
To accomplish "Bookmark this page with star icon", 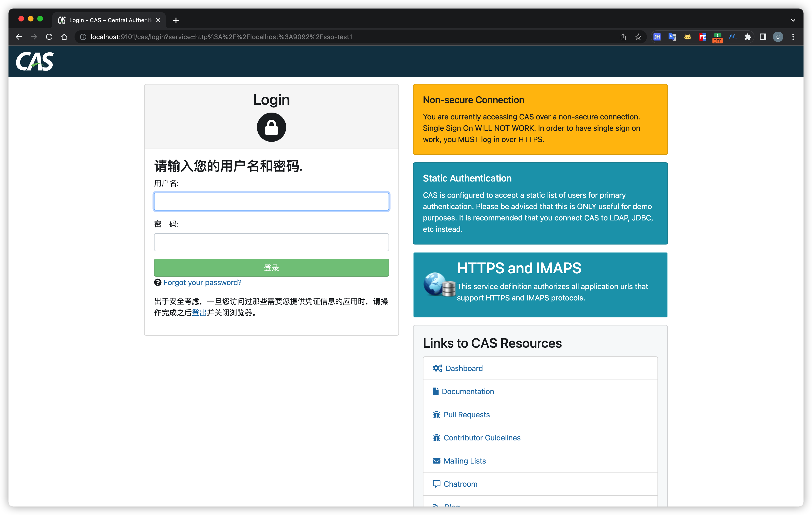I will [638, 37].
